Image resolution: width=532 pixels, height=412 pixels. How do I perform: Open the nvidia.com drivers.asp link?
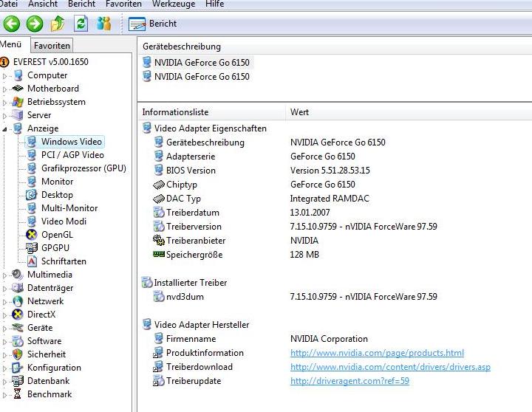point(390,367)
